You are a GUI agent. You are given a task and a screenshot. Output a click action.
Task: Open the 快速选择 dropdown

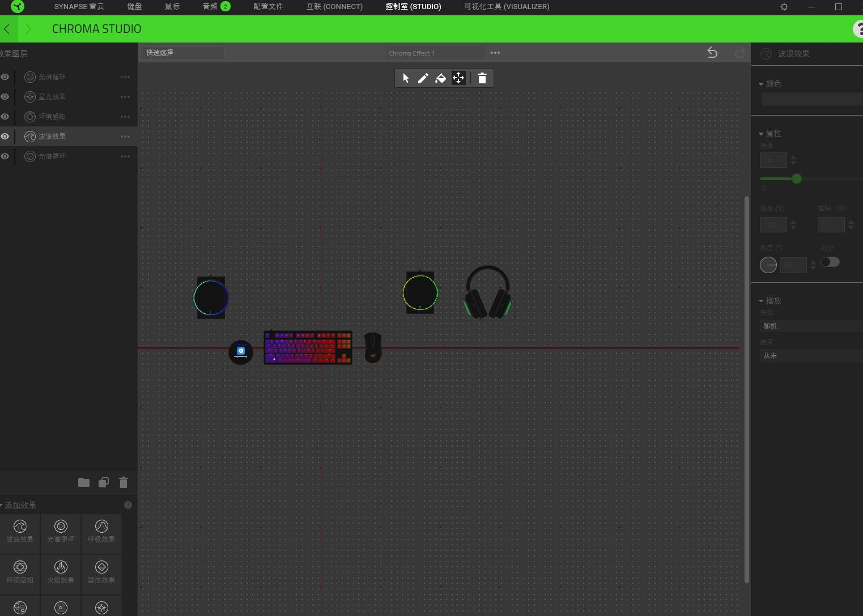click(x=182, y=53)
